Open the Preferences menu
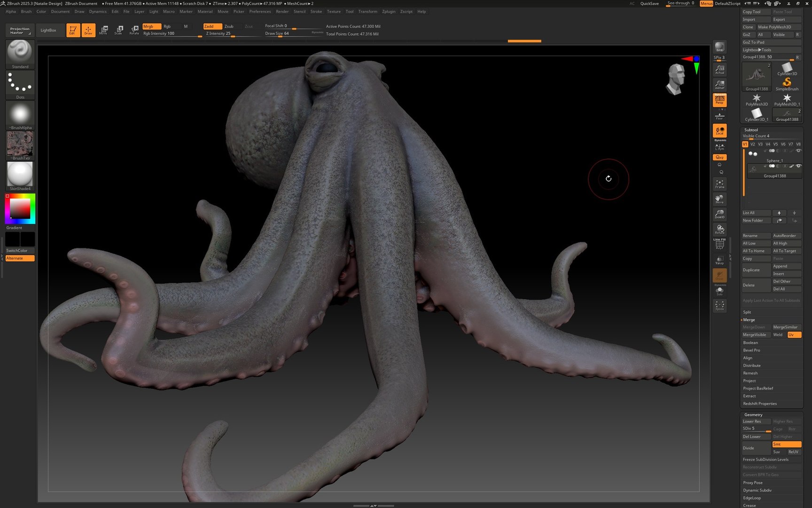Screen dimensions: 812x508 [260, 12]
